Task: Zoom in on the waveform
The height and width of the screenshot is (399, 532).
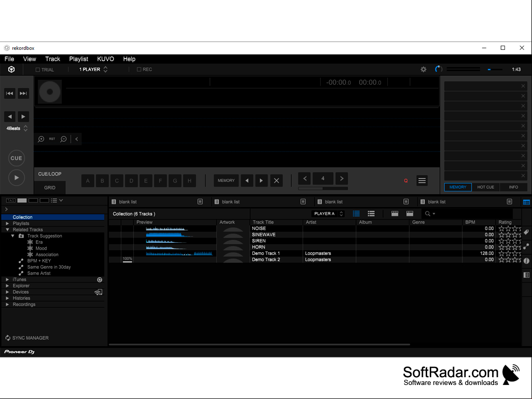Action: coord(41,139)
